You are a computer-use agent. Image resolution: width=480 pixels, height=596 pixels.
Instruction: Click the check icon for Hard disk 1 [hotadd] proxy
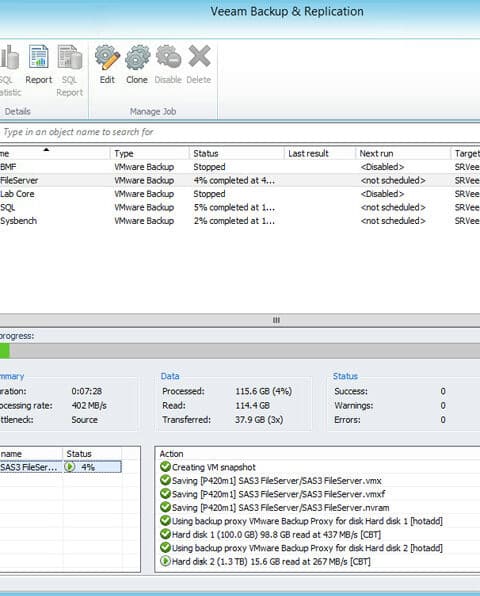pyautogui.click(x=165, y=521)
